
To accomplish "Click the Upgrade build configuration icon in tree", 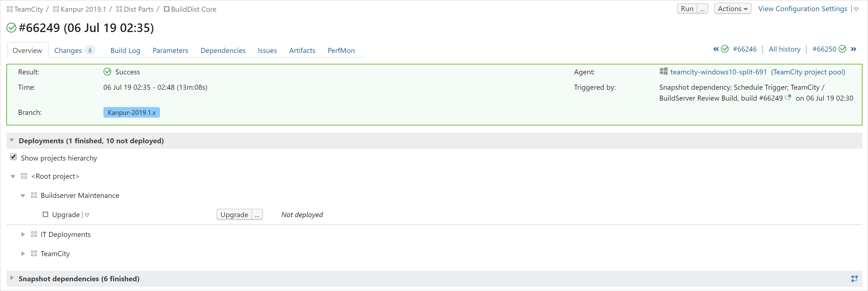I will click(45, 214).
